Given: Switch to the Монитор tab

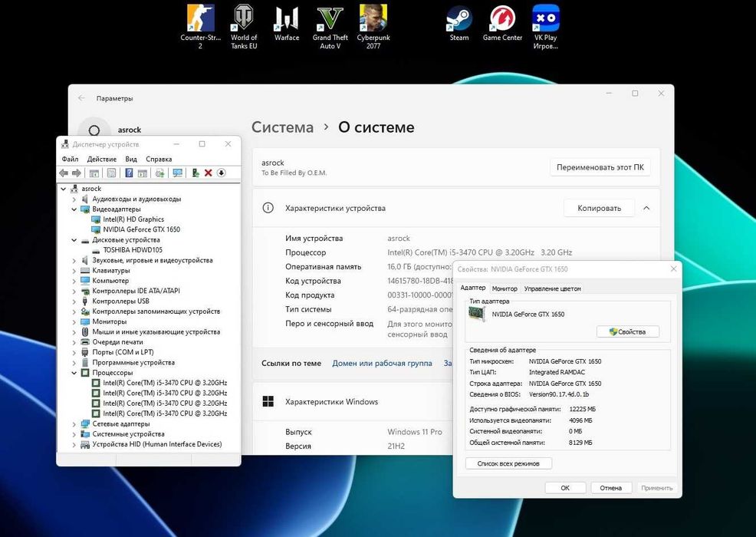Looking at the screenshot, I should click(x=505, y=288).
